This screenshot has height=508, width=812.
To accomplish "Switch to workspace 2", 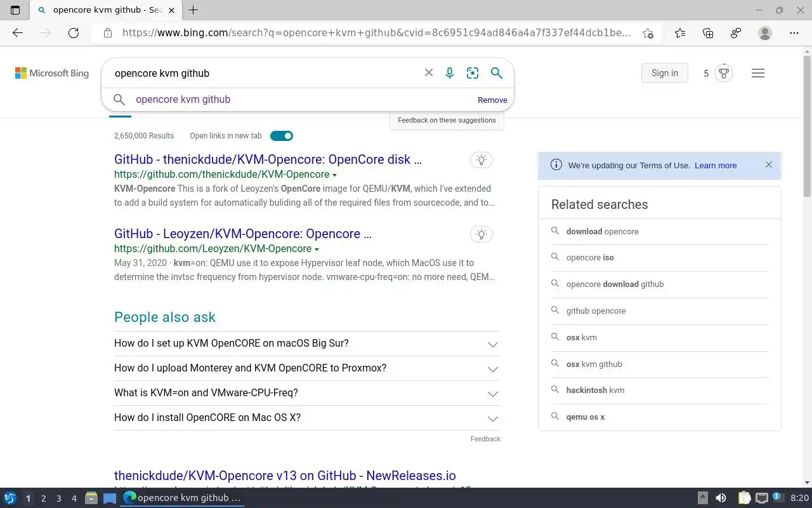I will [43, 498].
